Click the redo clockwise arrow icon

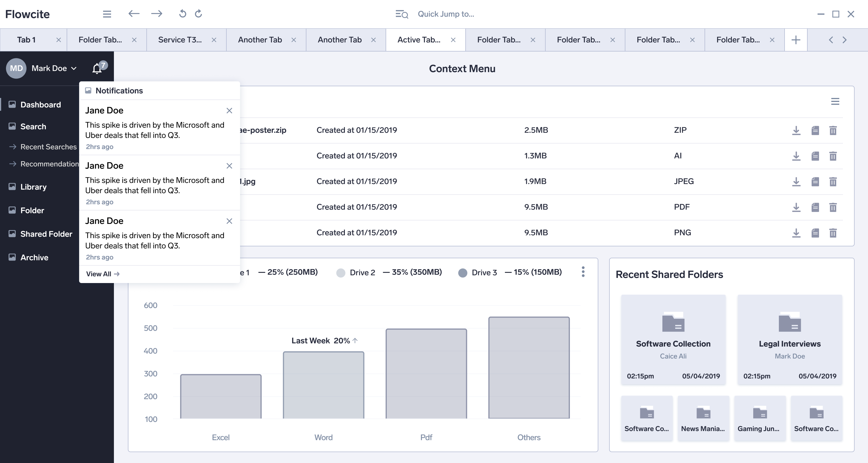[198, 14]
